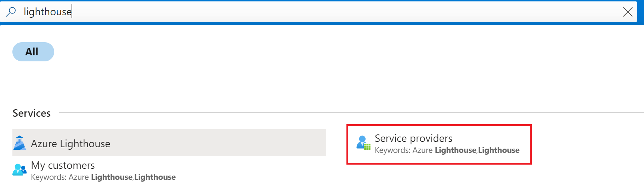Select the highlighted Azure Lighthouse row background
This screenshot has height=188, width=644.
(x=169, y=143)
